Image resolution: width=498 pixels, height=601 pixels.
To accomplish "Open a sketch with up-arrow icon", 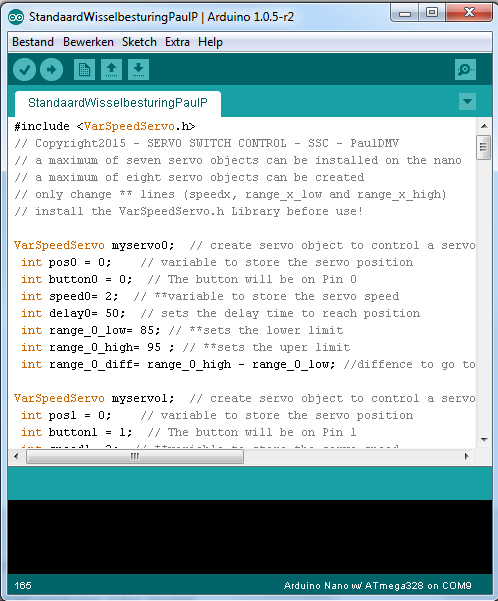I will tap(112, 70).
